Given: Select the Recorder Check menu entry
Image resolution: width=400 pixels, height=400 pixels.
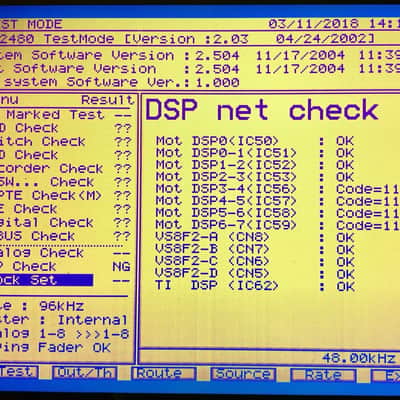Looking at the screenshot, I should 66,169.
